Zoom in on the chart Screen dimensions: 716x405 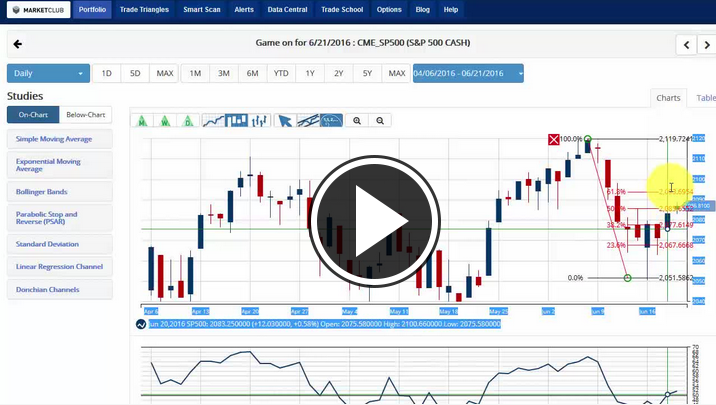tap(357, 121)
